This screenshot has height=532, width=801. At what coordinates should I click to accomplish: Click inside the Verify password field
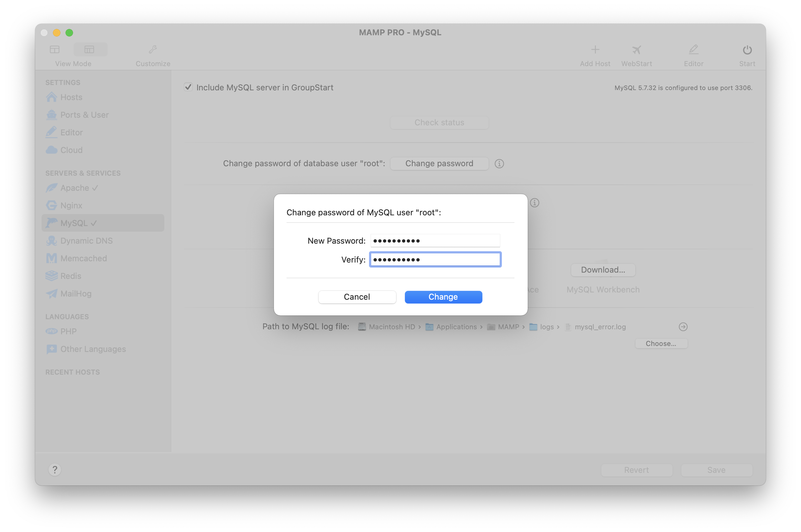435,259
